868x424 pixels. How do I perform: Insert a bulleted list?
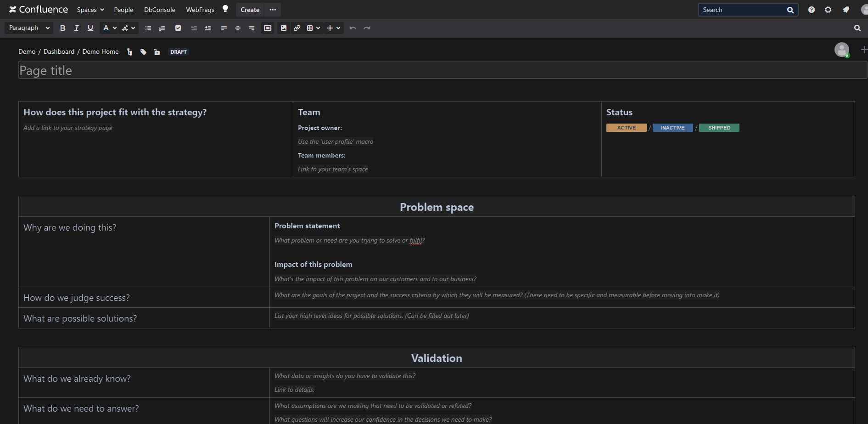pos(148,28)
